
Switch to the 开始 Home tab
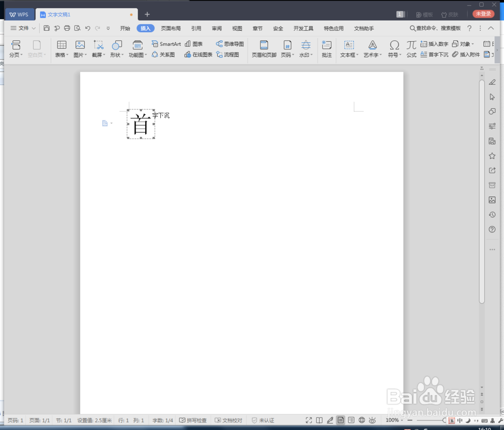pyautogui.click(x=124, y=28)
